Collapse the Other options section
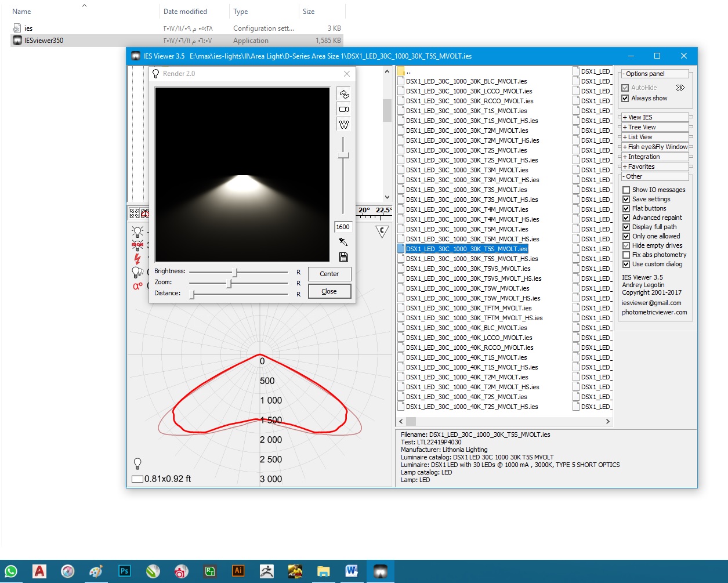The image size is (728, 583). pos(655,176)
